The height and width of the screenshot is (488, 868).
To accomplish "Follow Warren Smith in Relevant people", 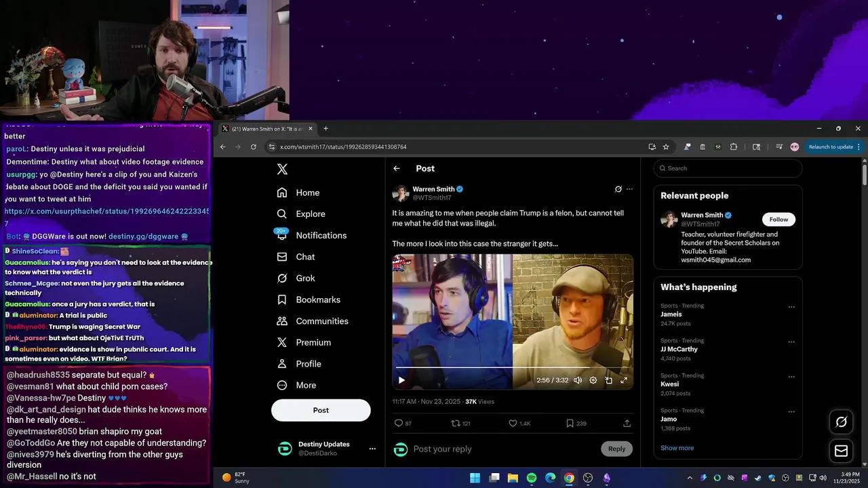I will (x=778, y=220).
